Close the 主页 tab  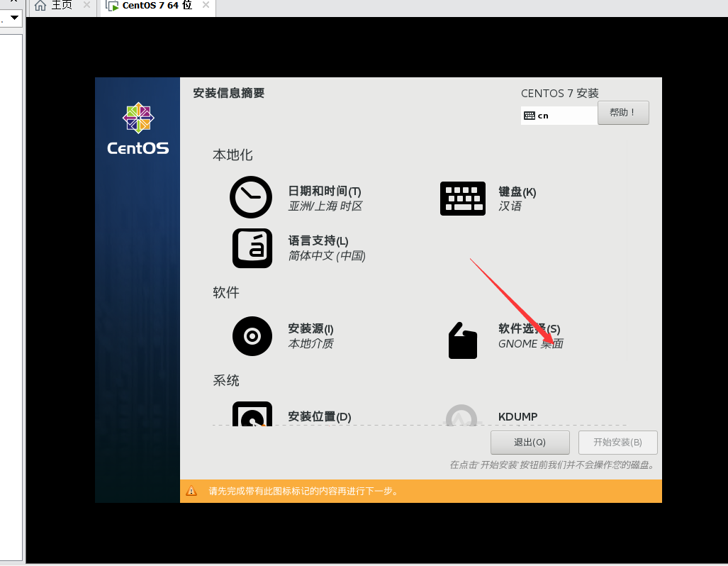pyautogui.click(x=86, y=5)
